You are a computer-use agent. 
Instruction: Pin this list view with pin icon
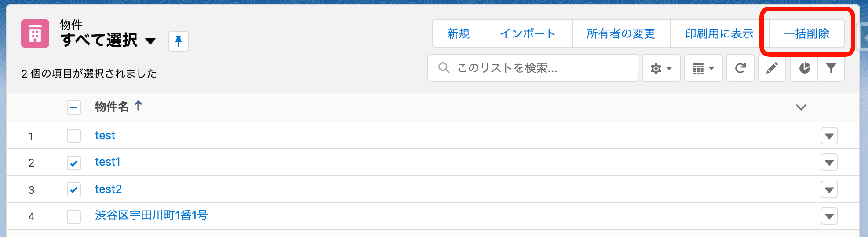tap(179, 41)
